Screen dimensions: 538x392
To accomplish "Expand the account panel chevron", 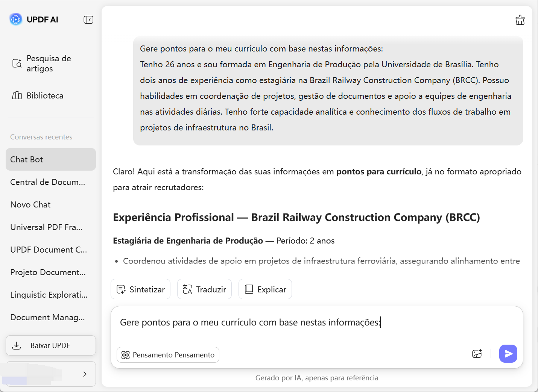I will coord(85,374).
